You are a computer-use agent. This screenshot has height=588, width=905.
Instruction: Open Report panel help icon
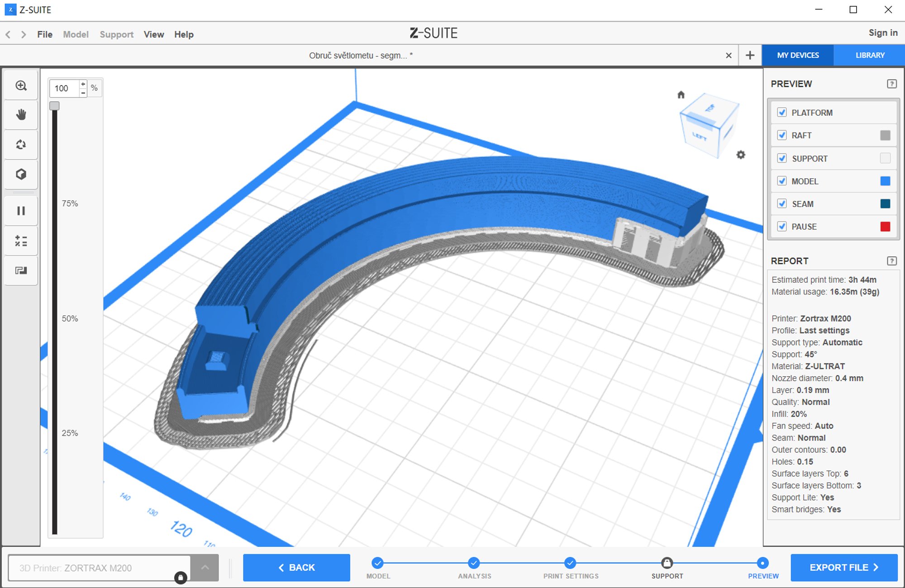(891, 261)
